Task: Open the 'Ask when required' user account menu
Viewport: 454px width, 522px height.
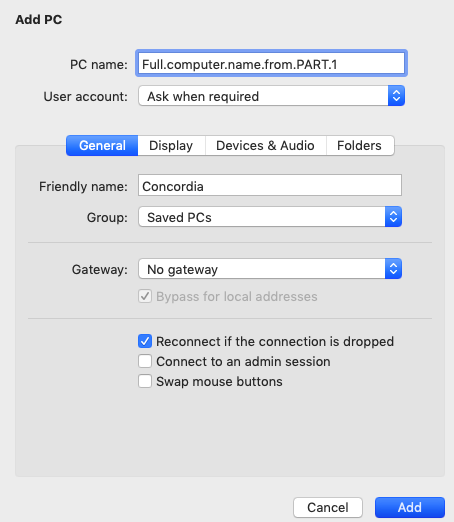Action: click(272, 96)
